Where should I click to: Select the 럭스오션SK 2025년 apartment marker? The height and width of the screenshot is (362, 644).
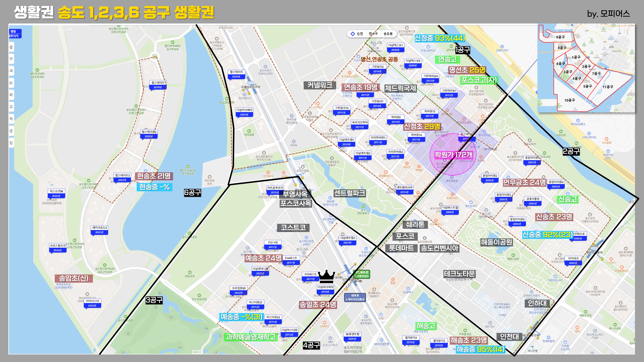point(56,193)
